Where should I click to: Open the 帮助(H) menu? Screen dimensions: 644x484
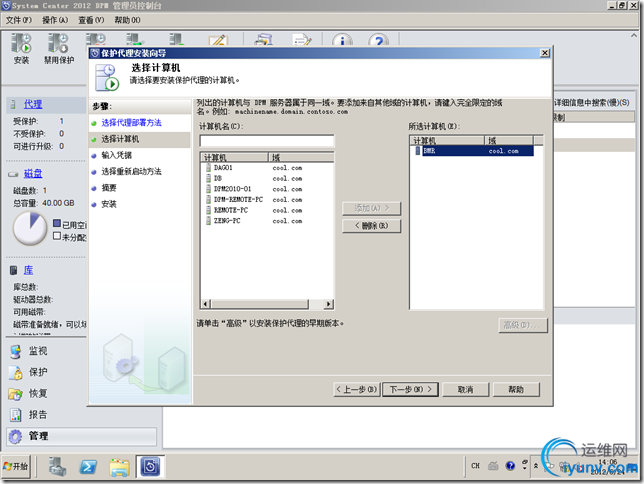pos(127,20)
